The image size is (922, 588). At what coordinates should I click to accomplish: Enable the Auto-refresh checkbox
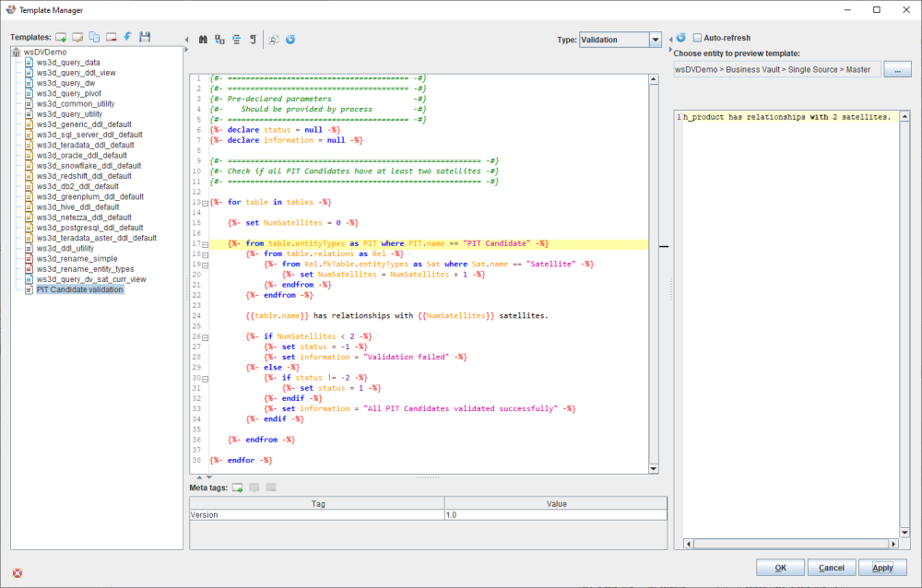point(697,38)
